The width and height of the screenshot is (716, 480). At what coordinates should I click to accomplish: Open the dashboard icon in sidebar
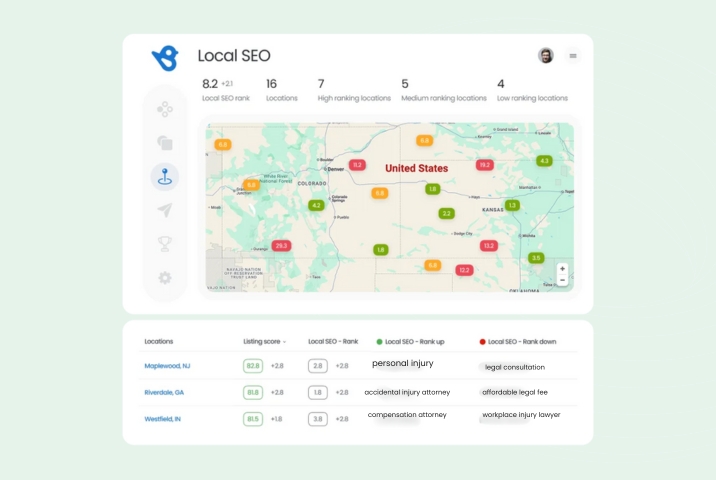[165, 109]
